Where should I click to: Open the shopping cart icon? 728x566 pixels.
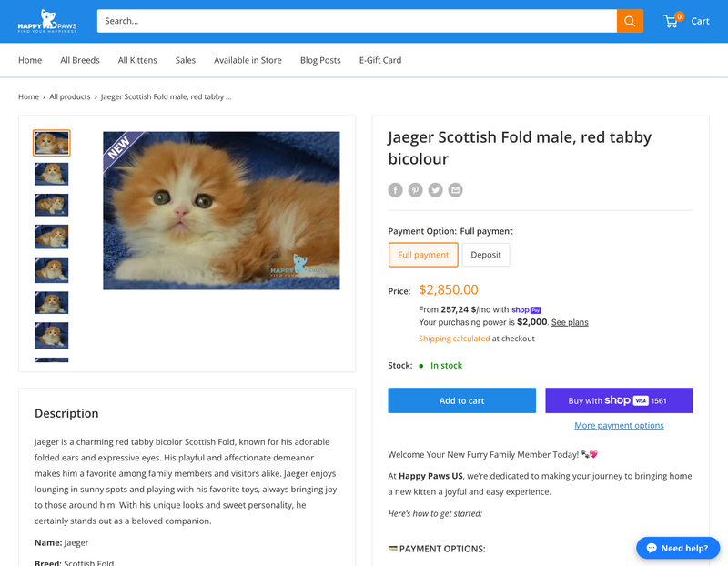click(673, 21)
